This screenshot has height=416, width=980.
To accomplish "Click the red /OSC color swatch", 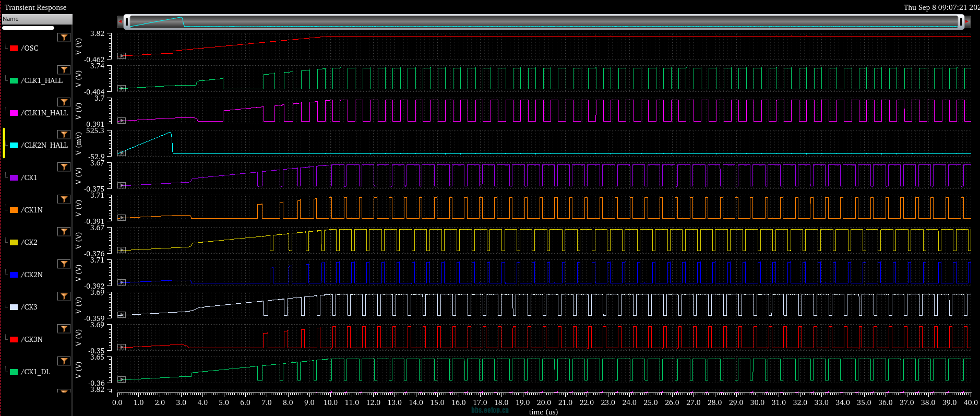I will point(14,48).
